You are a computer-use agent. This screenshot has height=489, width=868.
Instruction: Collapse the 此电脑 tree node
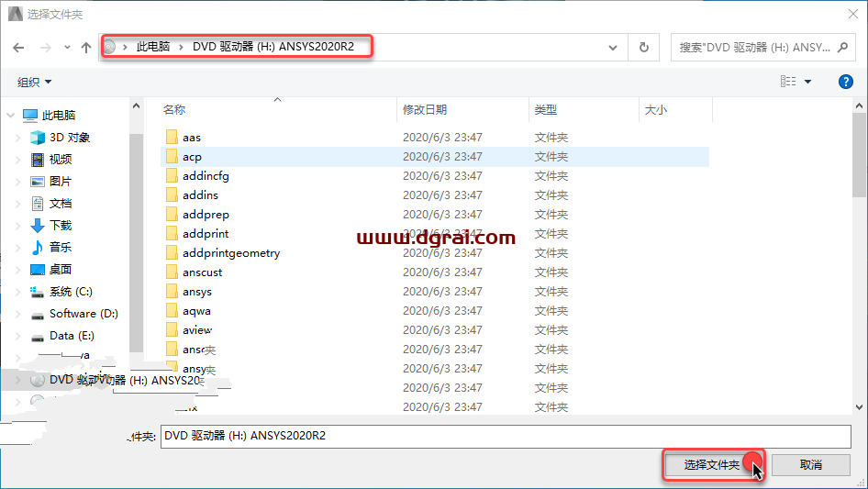[10, 116]
